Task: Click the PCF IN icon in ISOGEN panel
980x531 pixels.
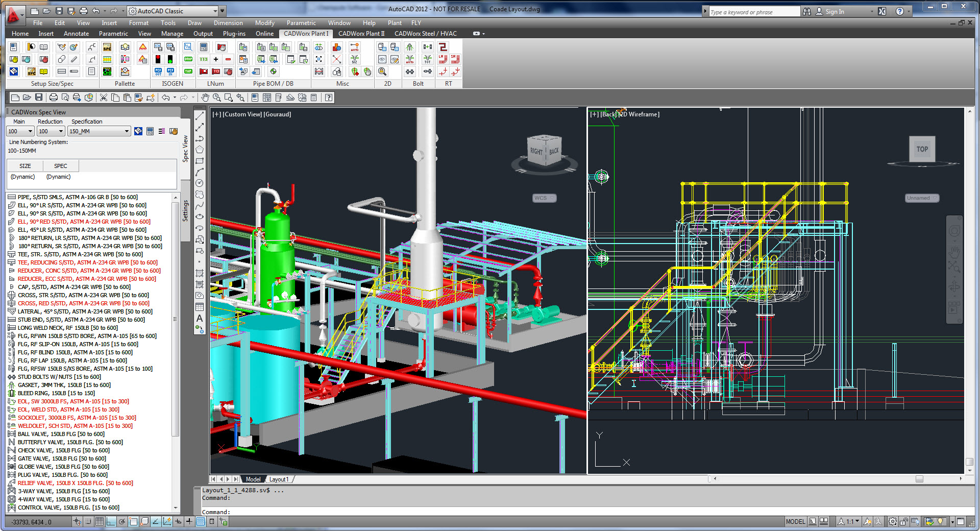Action: 170,71
